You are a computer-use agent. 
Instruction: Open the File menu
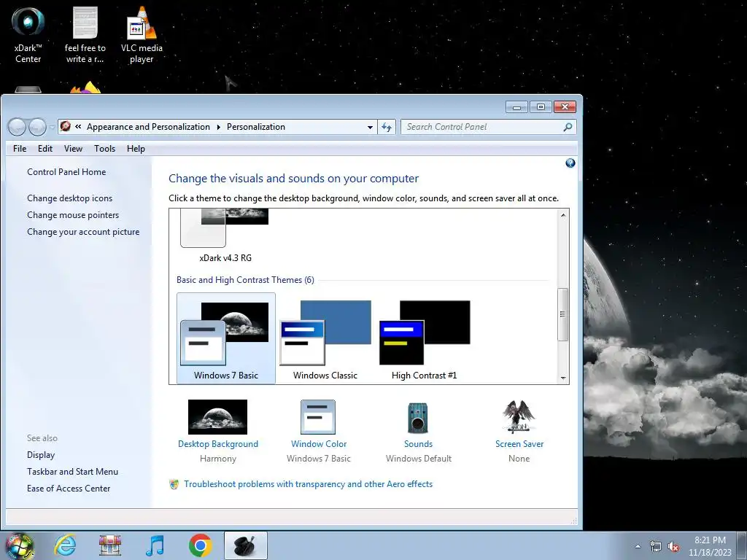click(x=20, y=149)
